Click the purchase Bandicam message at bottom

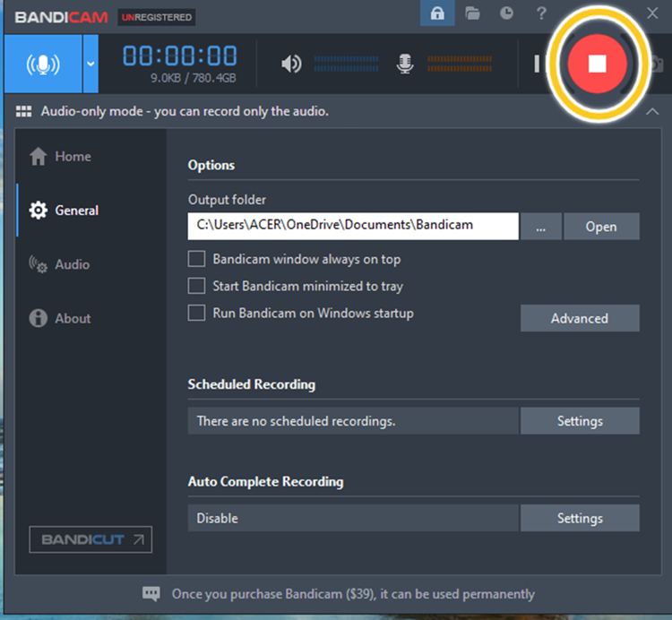353,594
